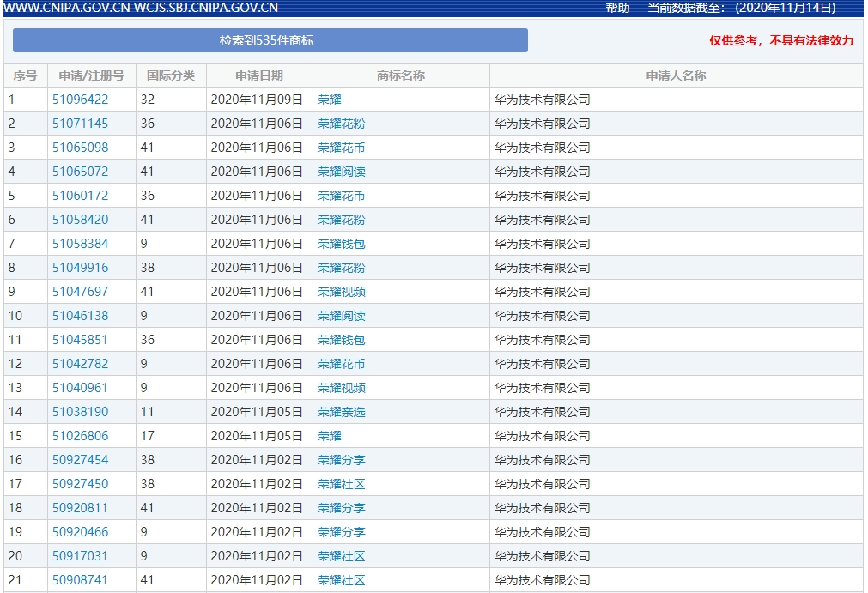Viewport: 868px width, 593px height.
Task: Open registration number 51065072
Action: point(80,172)
